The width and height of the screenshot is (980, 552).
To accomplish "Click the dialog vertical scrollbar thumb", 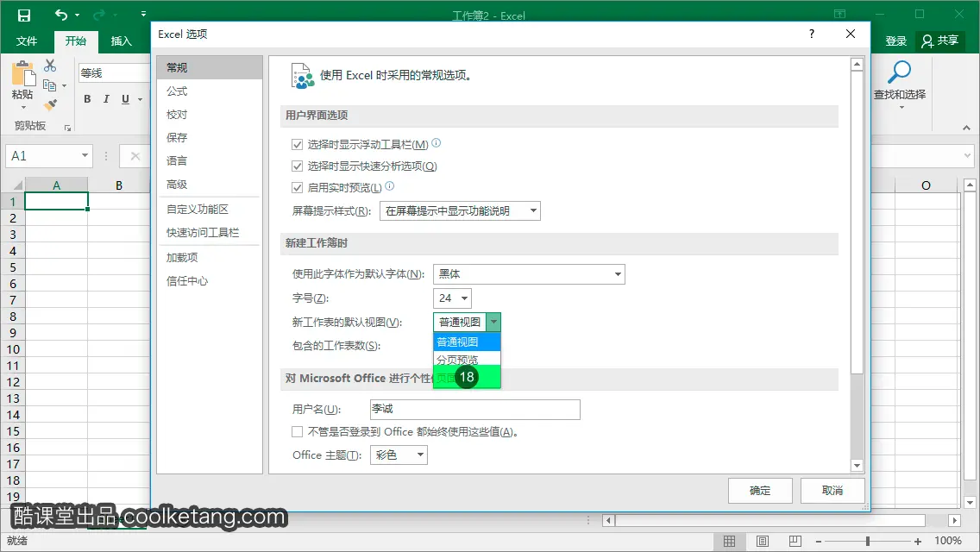I will point(857,222).
